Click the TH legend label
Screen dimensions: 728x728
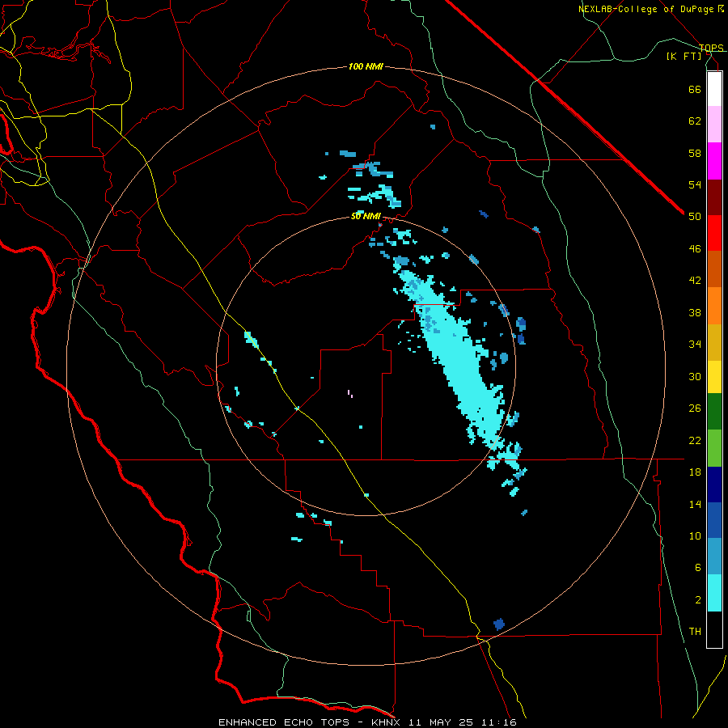click(x=695, y=632)
